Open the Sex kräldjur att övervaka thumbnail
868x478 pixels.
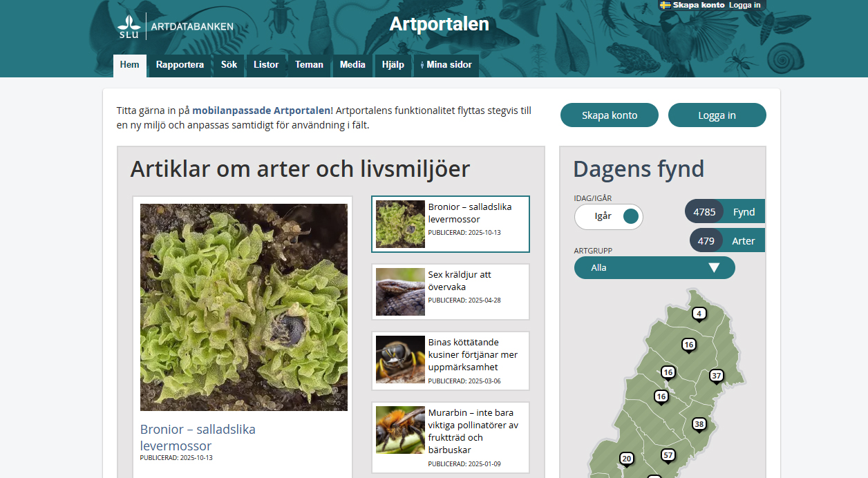(x=400, y=291)
